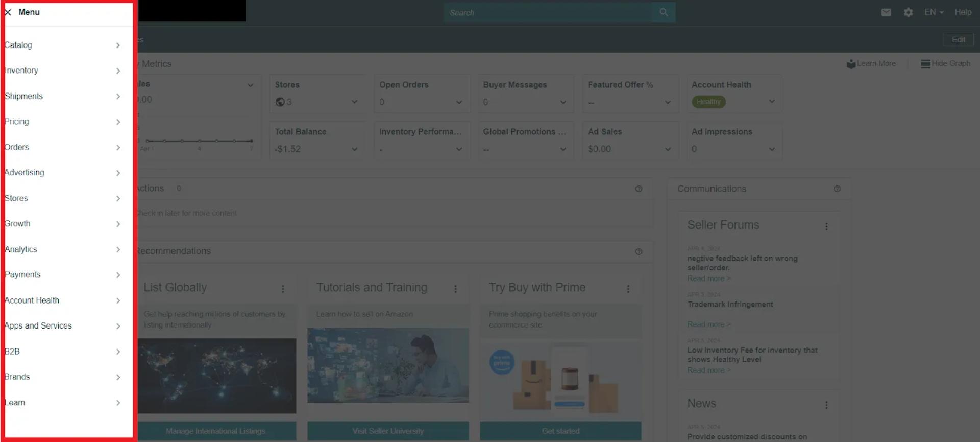Open the Seller Forums options menu
This screenshot has width=980, height=442.
click(x=826, y=226)
